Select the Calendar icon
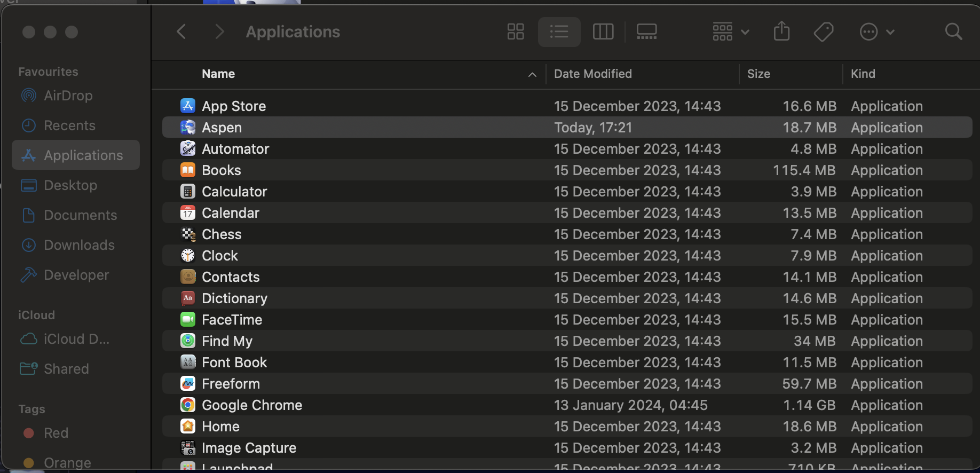980x473 pixels. [x=188, y=212]
